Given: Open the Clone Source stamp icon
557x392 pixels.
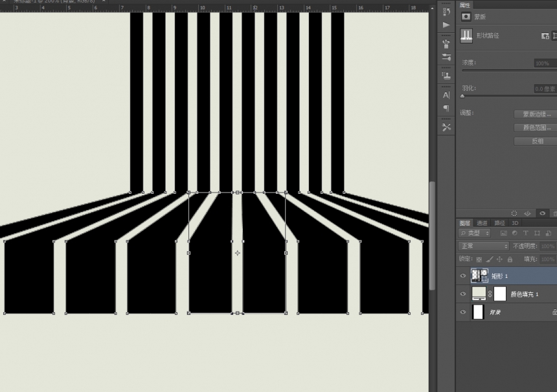Looking at the screenshot, I should (446, 75).
